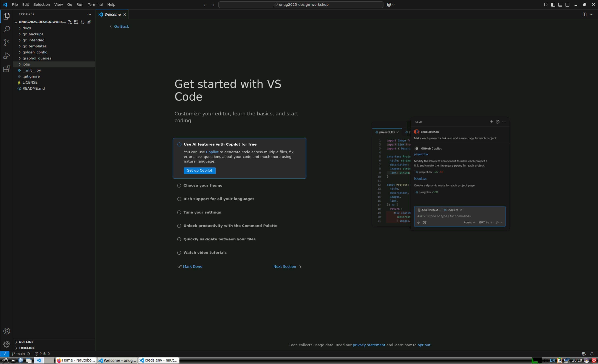The width and height of the screenshot is (598, 364).
Task: Collapse all folders in Explorer
Action: 89,22
